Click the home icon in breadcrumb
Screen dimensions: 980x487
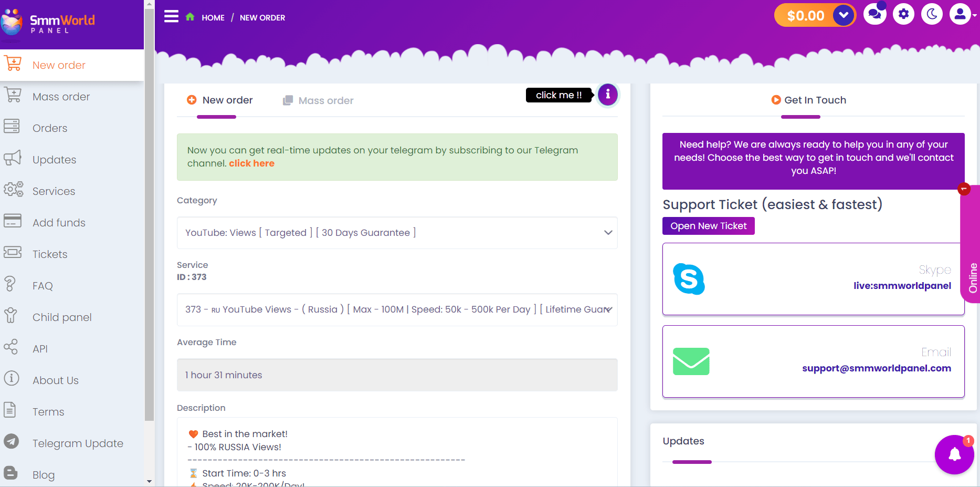[190, 17]
